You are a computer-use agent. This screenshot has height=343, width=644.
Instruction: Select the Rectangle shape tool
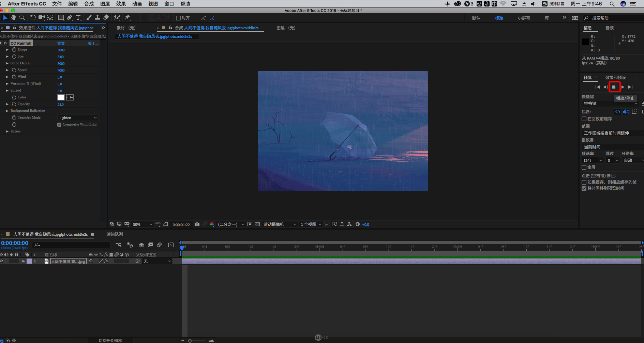tap(61, 17)
